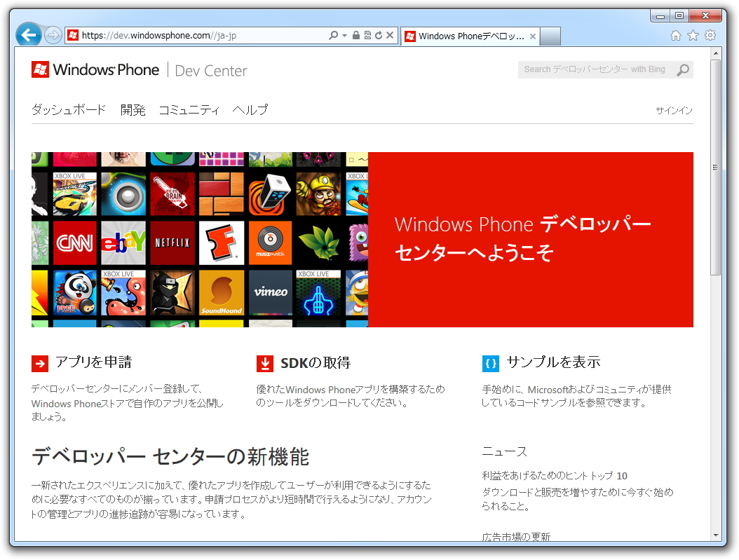Select the red arrow icon beside アプリを申請

[39, 363]
